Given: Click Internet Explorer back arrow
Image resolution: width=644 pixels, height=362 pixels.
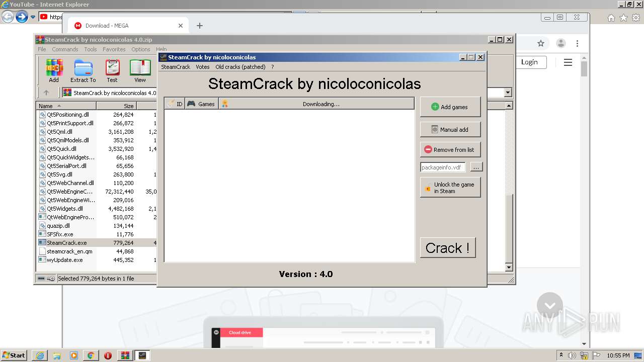Looking at the screenshot, I should click(x=8, y=17).
